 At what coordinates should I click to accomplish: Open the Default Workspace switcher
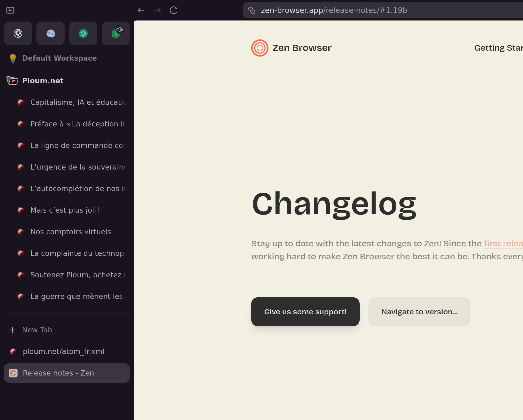[59, 58]
